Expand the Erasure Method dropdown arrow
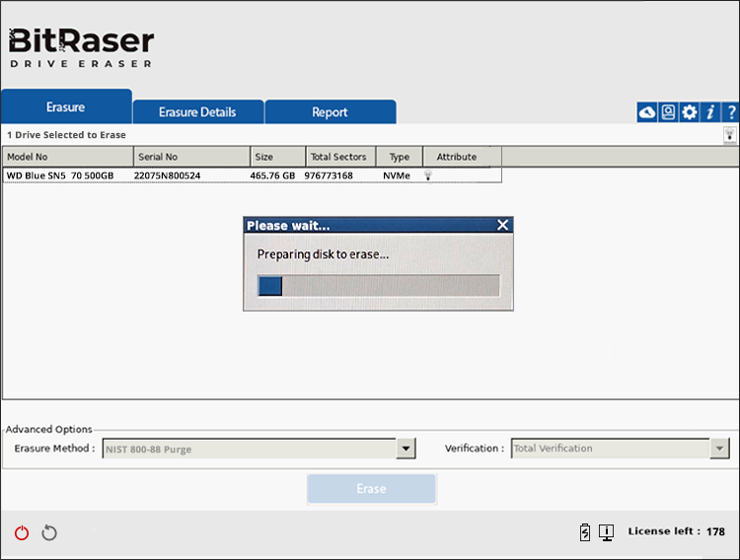 406,449
